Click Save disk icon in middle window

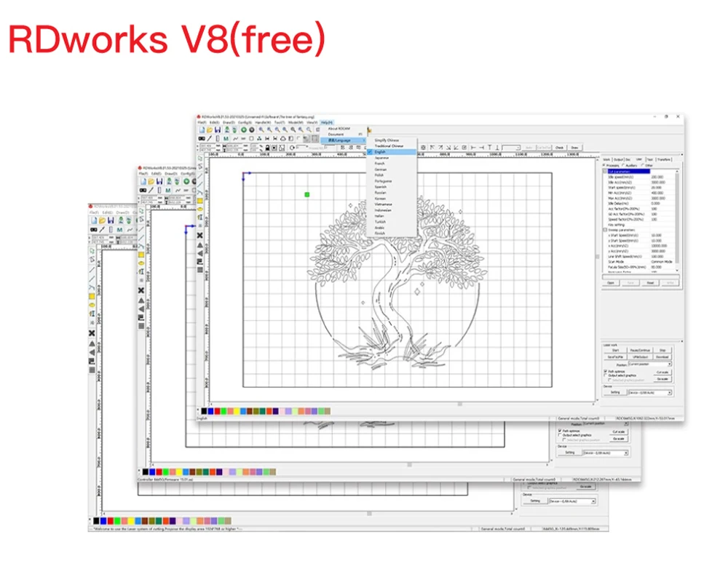[x=159, y=181]
